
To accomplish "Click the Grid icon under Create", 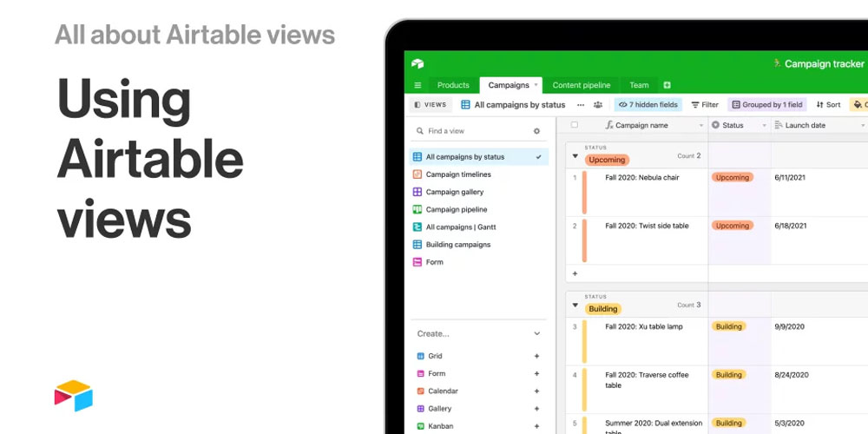I will click(421, 356).
